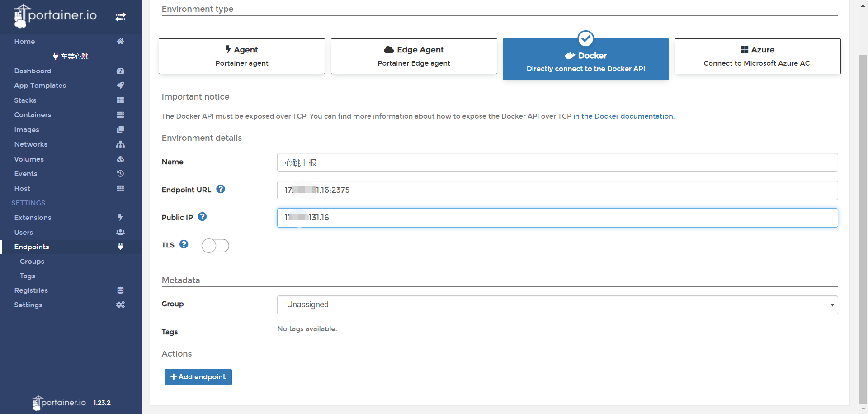The image size is (868, 414).
Task: Click the Stacks list icon
Action: [x=120, y=100]
